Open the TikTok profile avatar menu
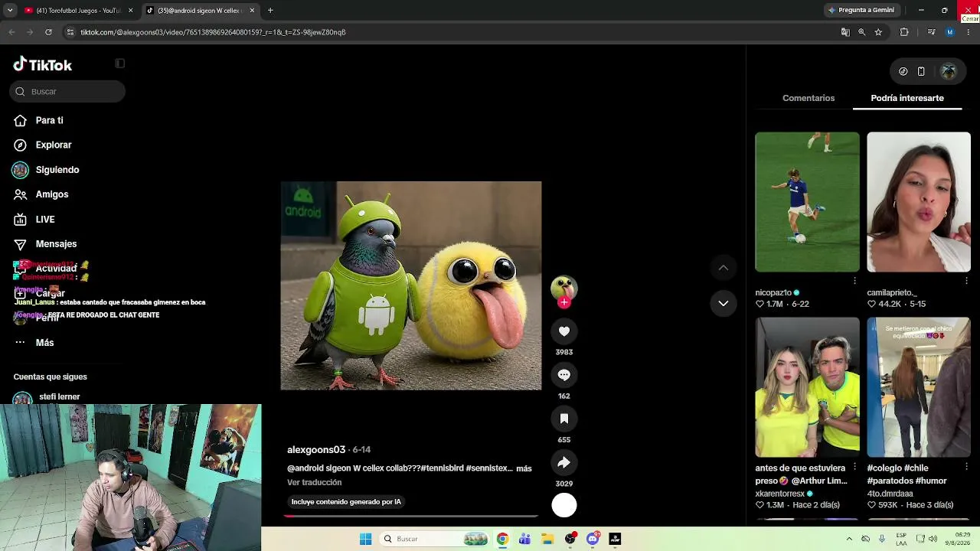 949,71
